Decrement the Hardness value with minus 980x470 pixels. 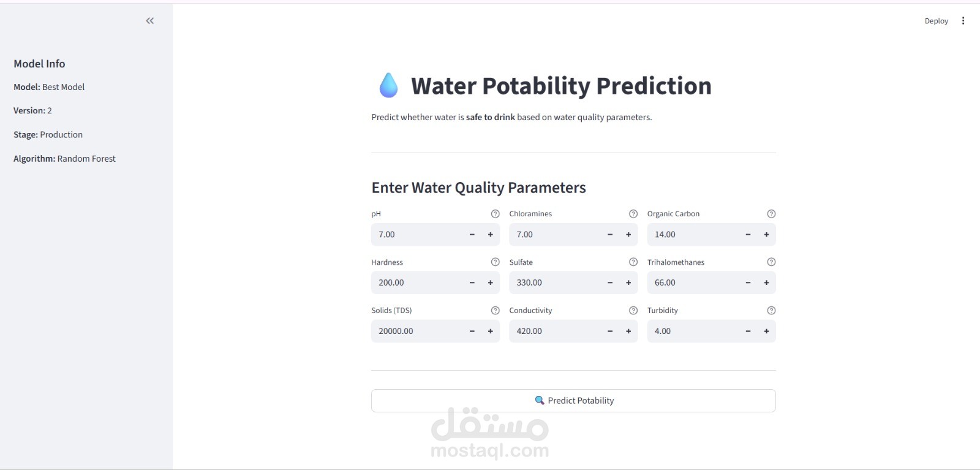pyautogui.click(x=472, y=282)
